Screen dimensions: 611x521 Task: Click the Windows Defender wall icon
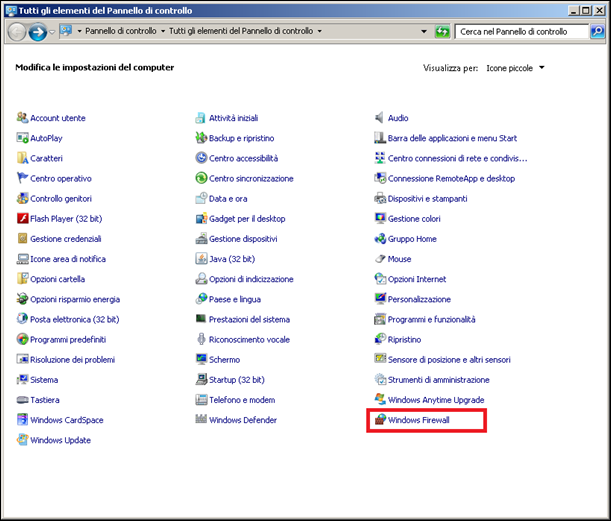(201, 419)
